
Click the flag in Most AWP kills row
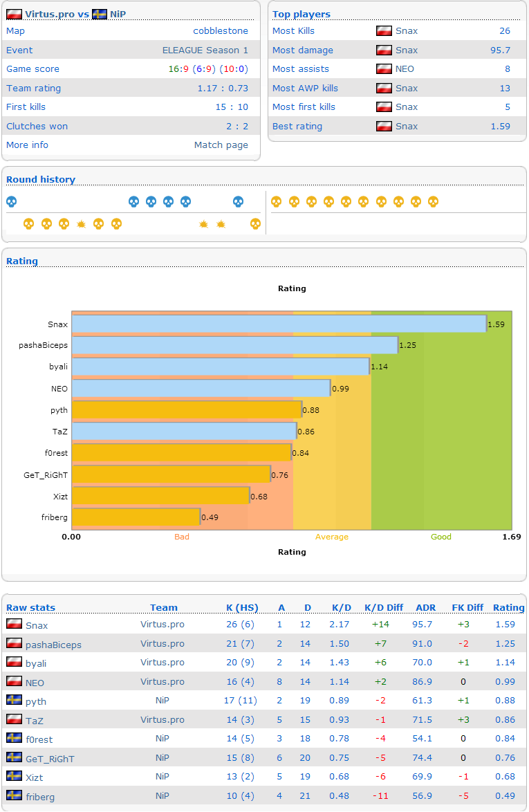384,88
